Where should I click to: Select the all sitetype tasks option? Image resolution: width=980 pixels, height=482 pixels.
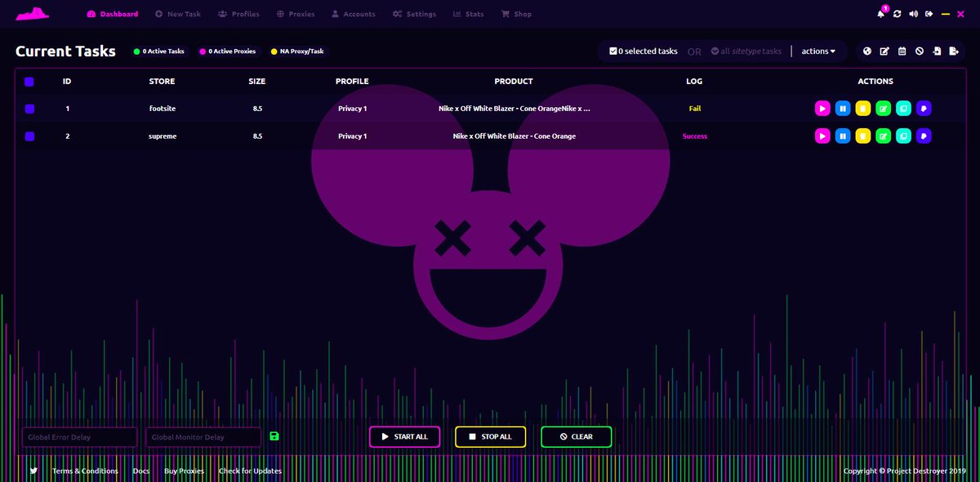tap(746, 51)
